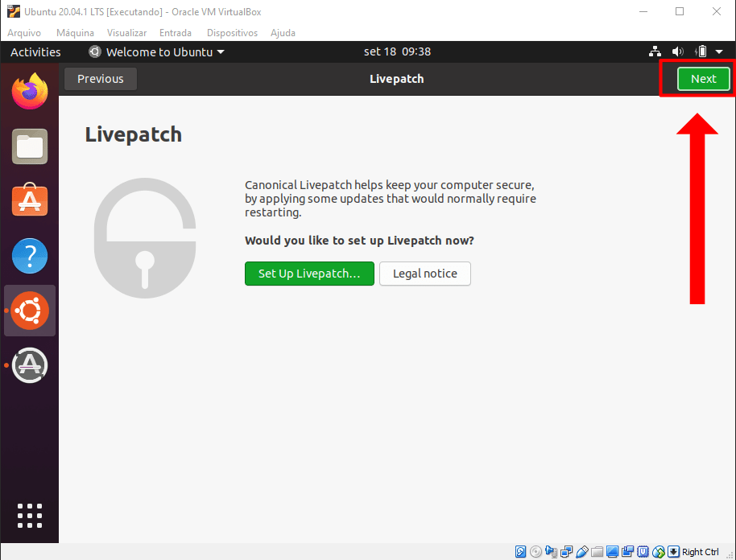Viewport: 736px width, 560px height.
Task: Expand the Welcome to Ubuntu app menu
Action: click(156, 51)
